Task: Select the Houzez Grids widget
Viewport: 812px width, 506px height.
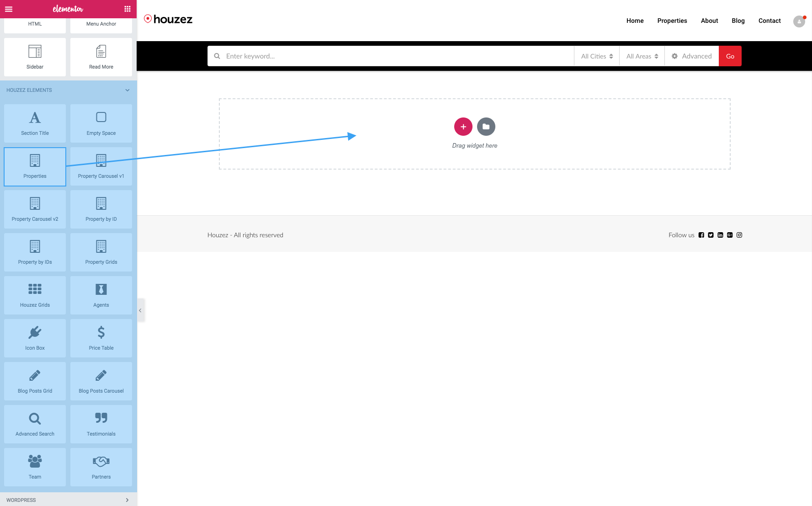Action: tap(35, 295)
